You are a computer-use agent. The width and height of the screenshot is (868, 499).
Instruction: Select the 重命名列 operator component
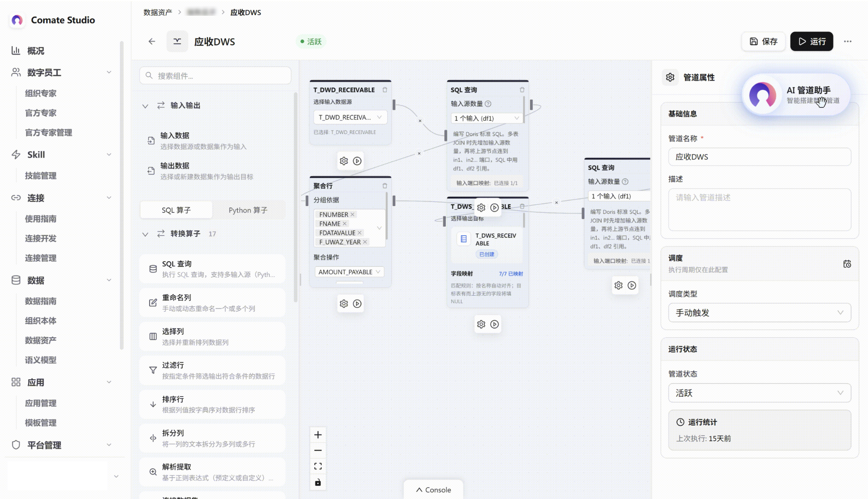tap(212, 303)
